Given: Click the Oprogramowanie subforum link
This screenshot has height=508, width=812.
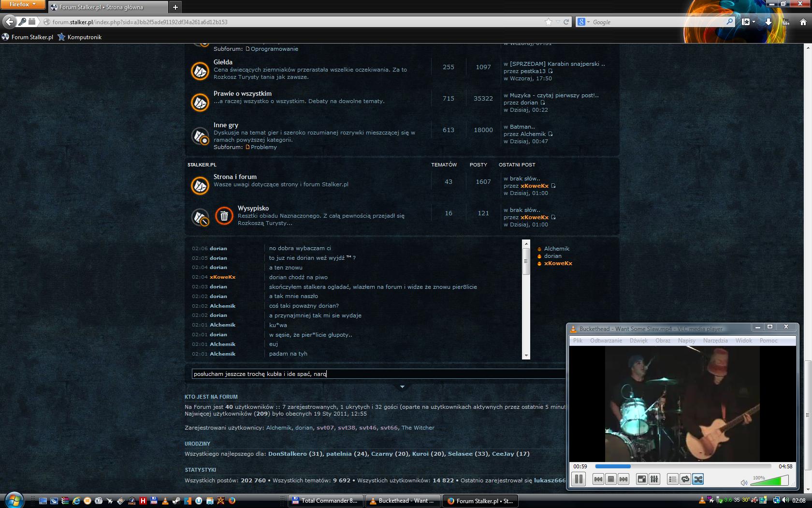Looking at the screenshot, I should [x=274, y=49].
